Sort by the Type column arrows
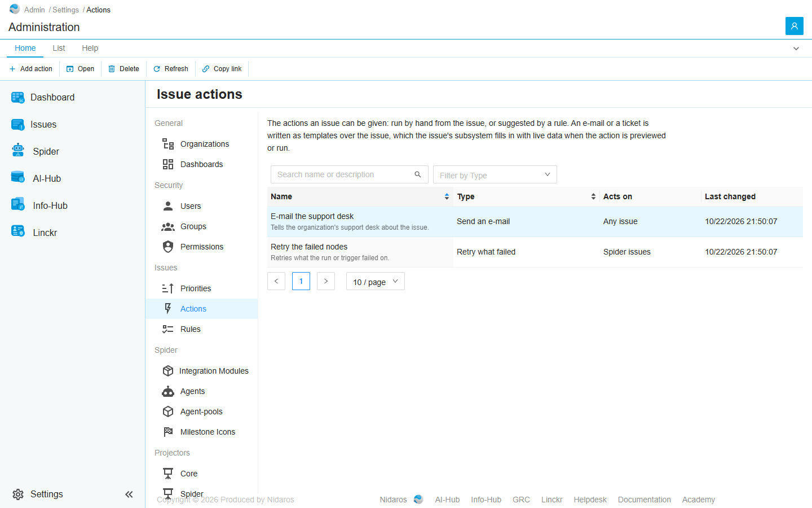 tap(593, 196)
